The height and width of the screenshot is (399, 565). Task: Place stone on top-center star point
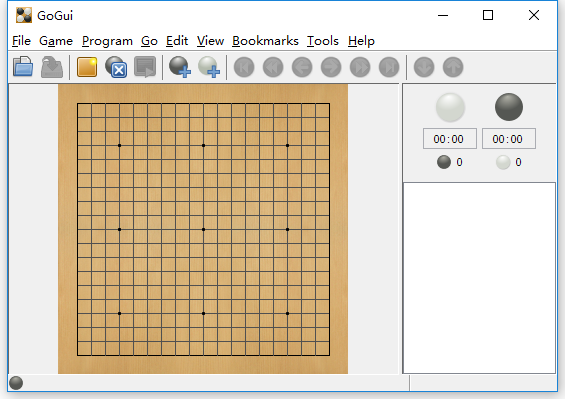204,146
